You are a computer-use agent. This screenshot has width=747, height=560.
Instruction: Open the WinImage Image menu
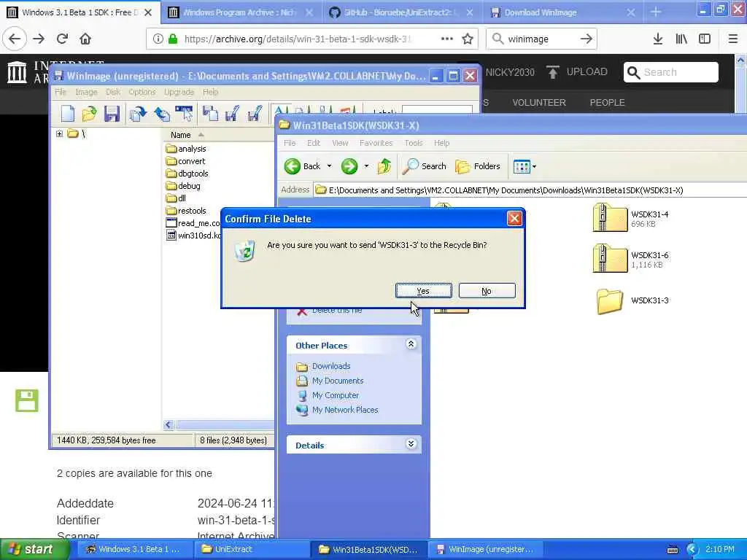pos(86,92)
